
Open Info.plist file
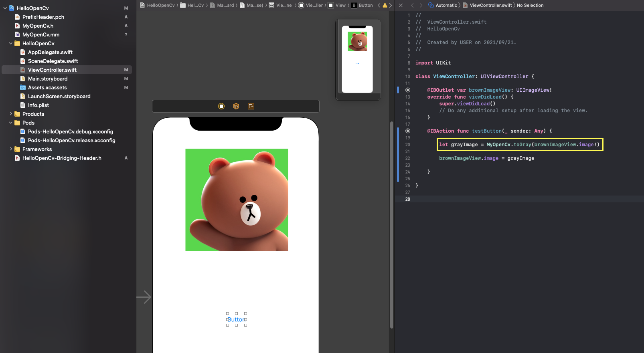tap(38, 105)
